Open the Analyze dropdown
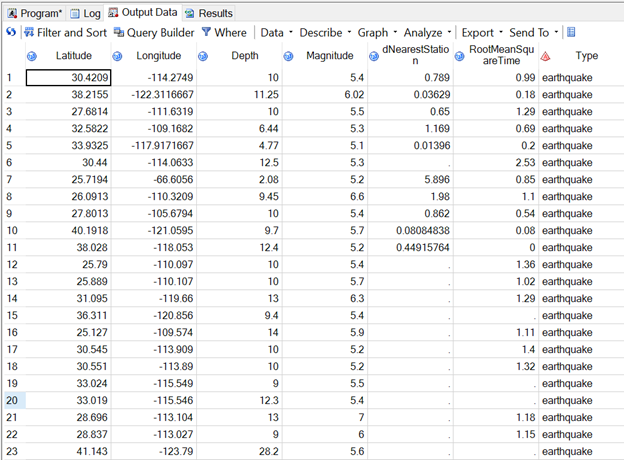624x460 pixels. coord(428,33)
